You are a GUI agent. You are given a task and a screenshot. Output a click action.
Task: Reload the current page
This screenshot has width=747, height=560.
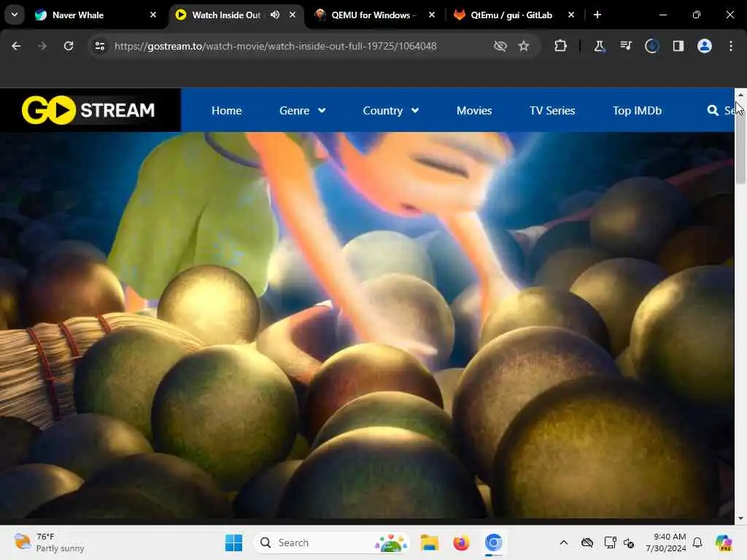pyautogui.click(x=69, y=46)
